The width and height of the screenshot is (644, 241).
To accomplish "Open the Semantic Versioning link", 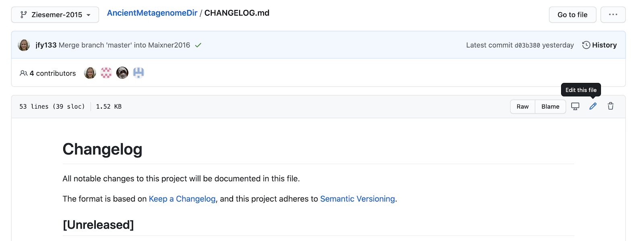I will click(x=357, y=199).
